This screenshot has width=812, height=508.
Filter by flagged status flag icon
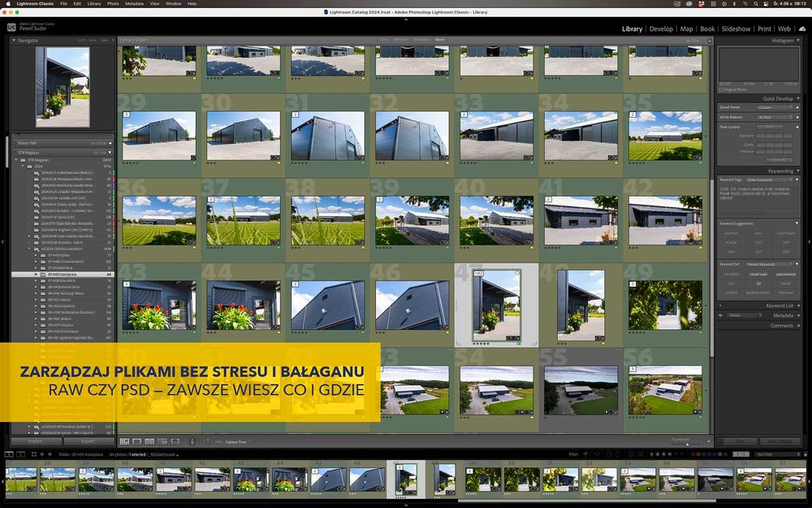pos(585,454)
